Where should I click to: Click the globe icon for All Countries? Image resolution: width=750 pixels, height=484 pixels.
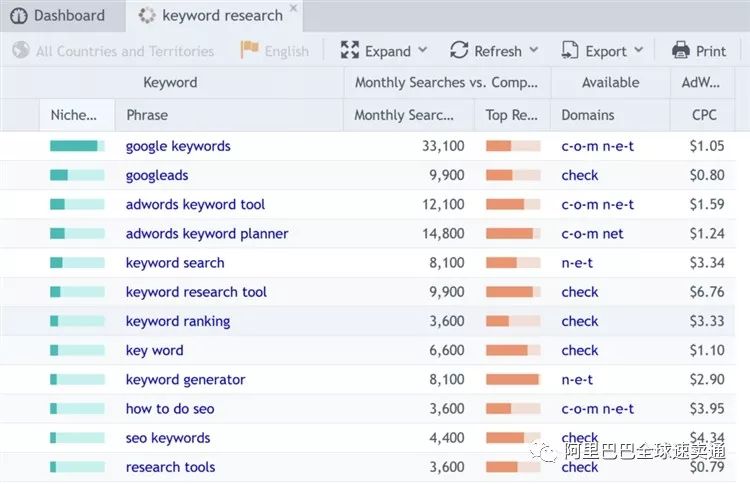[x=20, y=51]
